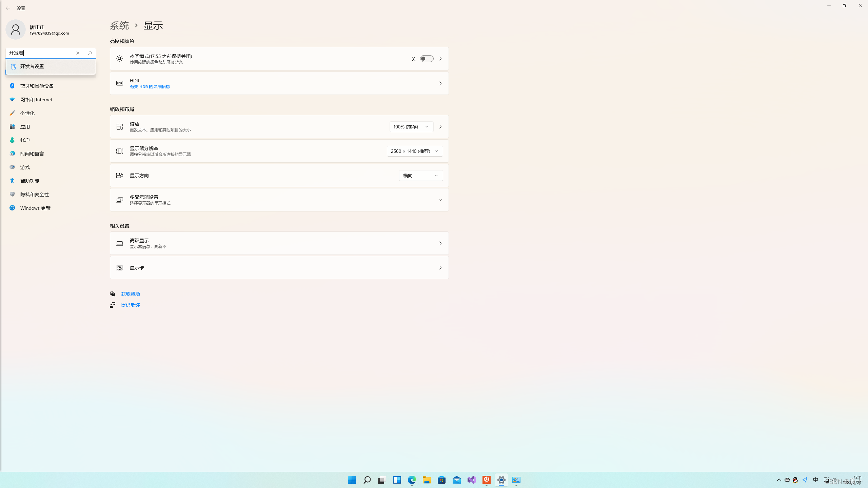Open File Explorer from taskbar
The height and width of the screenshot is (488, 868).
427,480
